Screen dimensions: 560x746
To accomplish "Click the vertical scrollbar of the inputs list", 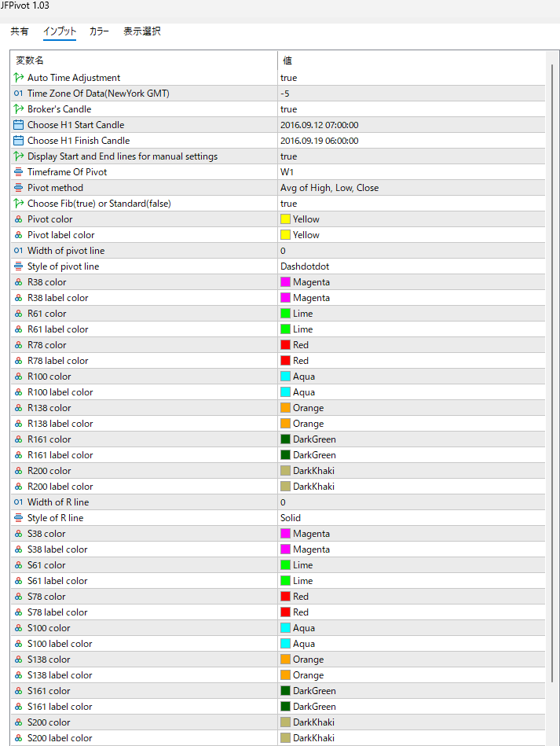I will (552, 373).
